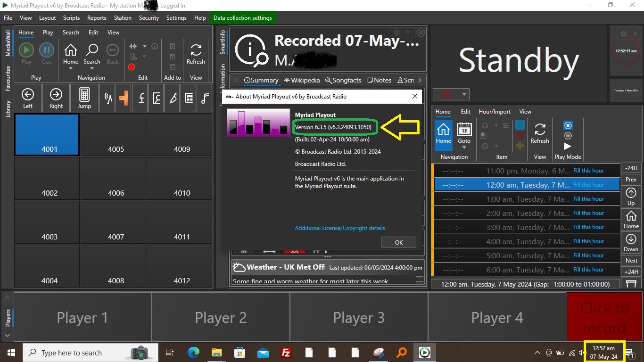Click the newspaper list page icon
This screenshot has height=362, width=644.
tap(189, 98)
